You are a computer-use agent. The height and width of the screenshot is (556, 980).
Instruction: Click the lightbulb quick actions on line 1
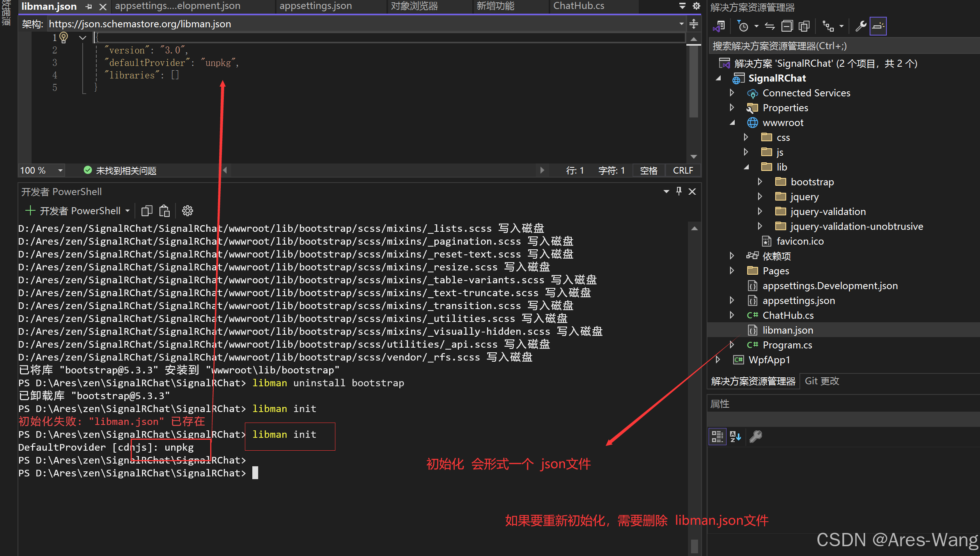point(63,37)
